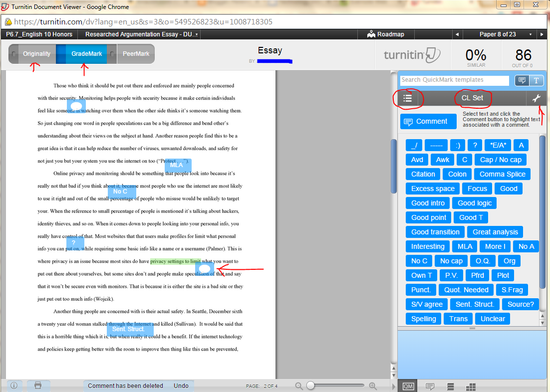Open rubric grid panel icon

pos(470,387)
